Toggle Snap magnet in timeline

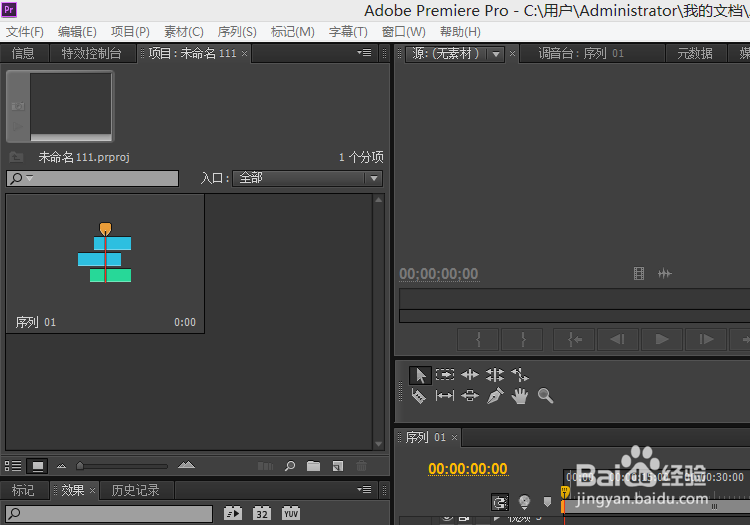500,502
